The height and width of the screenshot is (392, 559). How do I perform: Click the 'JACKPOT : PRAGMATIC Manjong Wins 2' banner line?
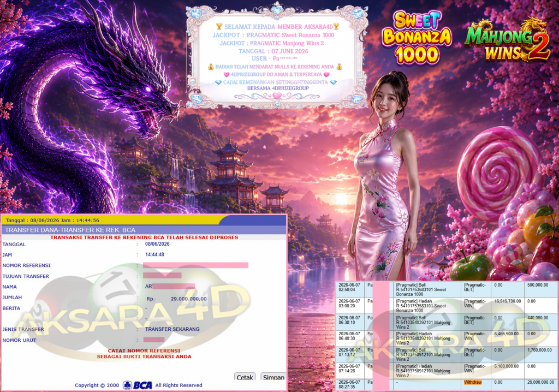[272, 43]
